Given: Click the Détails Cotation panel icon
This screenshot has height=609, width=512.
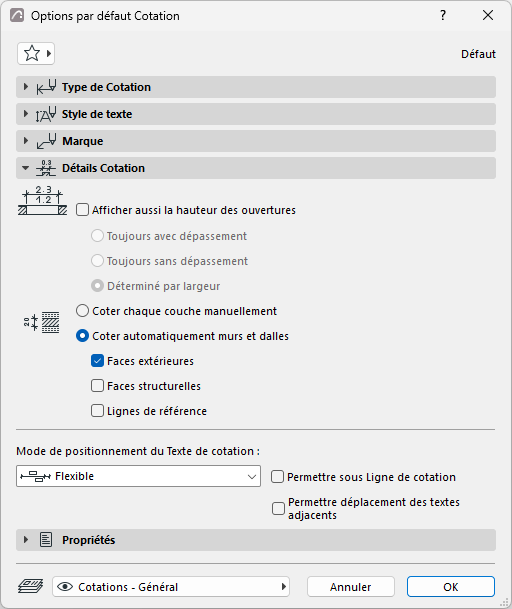Looking at the screenshot, I should 46,168.
